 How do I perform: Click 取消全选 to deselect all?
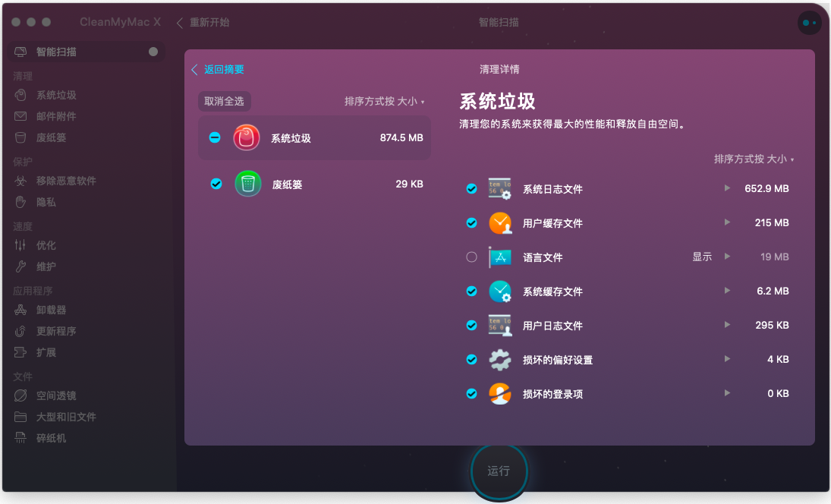click(x=224, y=101)
